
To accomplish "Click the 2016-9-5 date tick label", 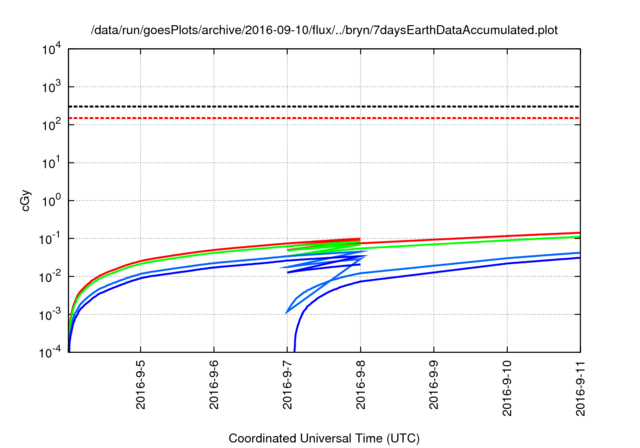I will point(141,385).
